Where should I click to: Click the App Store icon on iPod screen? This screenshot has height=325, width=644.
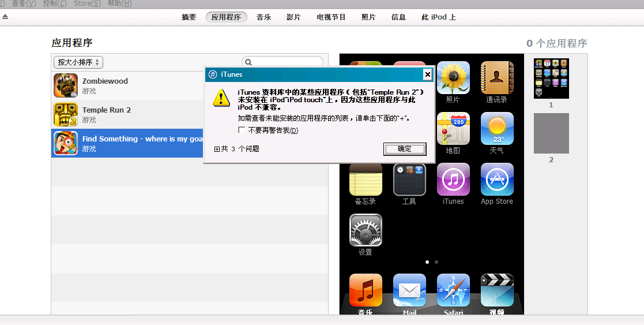pyautogui.click(x=497, y=180)
